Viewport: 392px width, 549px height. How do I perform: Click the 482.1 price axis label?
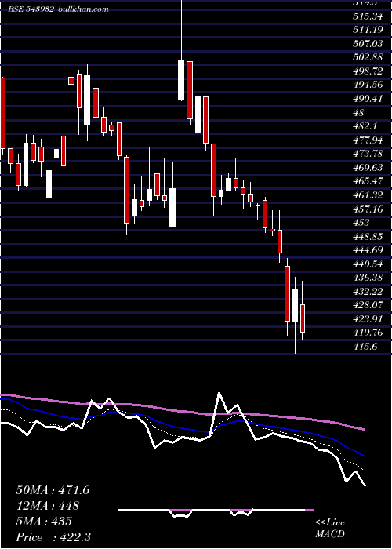pos(364,126)
